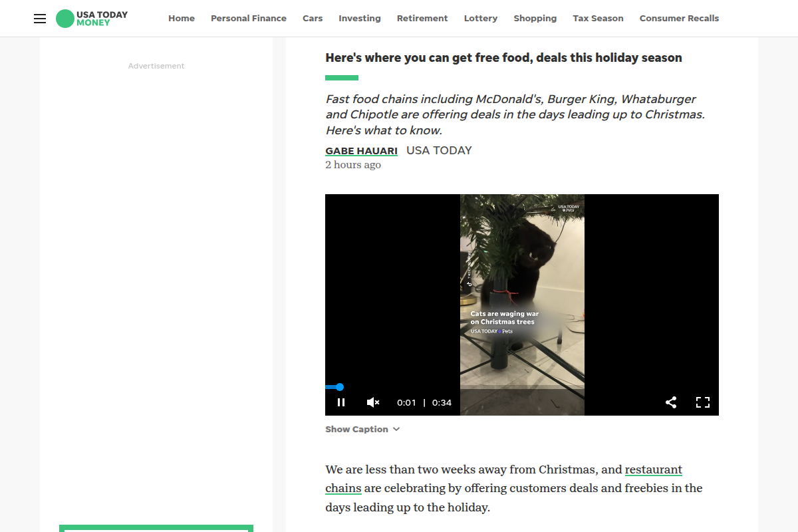Open author Gabe Hauari's profile link

click(361, 151)
